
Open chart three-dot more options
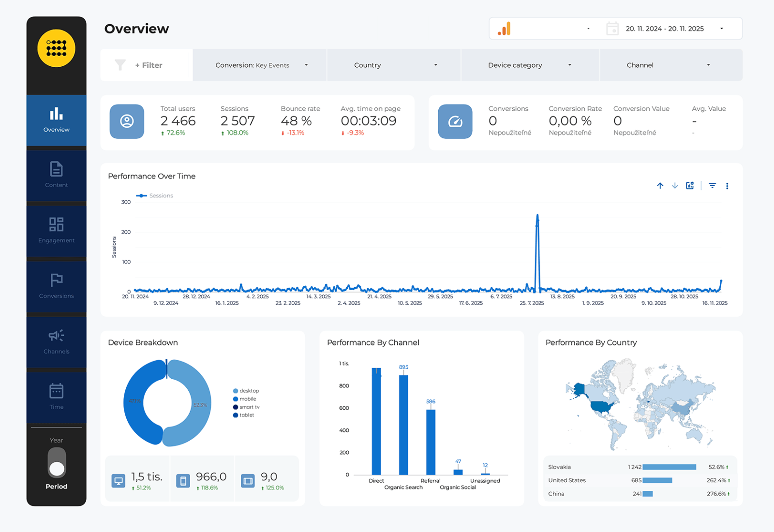tap(727, 186)
